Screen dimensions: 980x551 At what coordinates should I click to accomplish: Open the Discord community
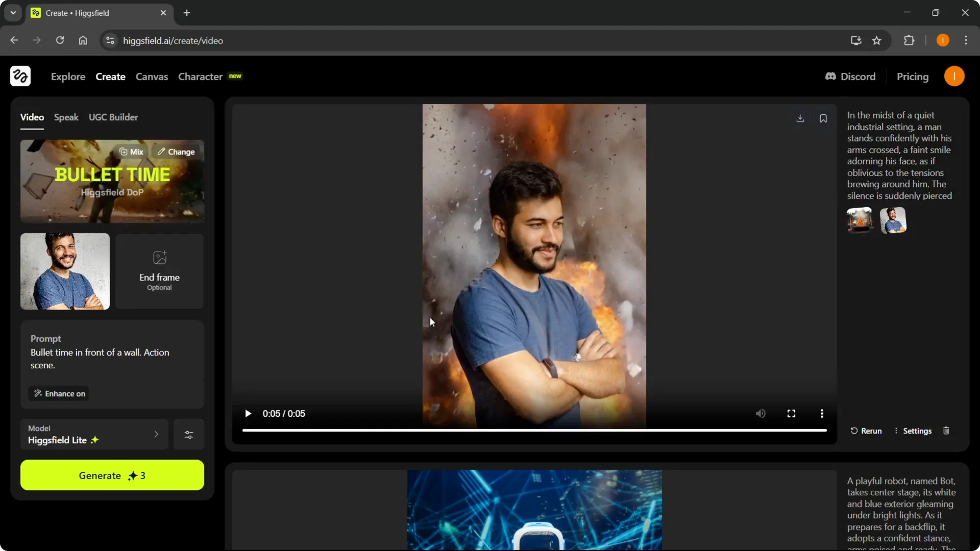[x=850, y=77]
